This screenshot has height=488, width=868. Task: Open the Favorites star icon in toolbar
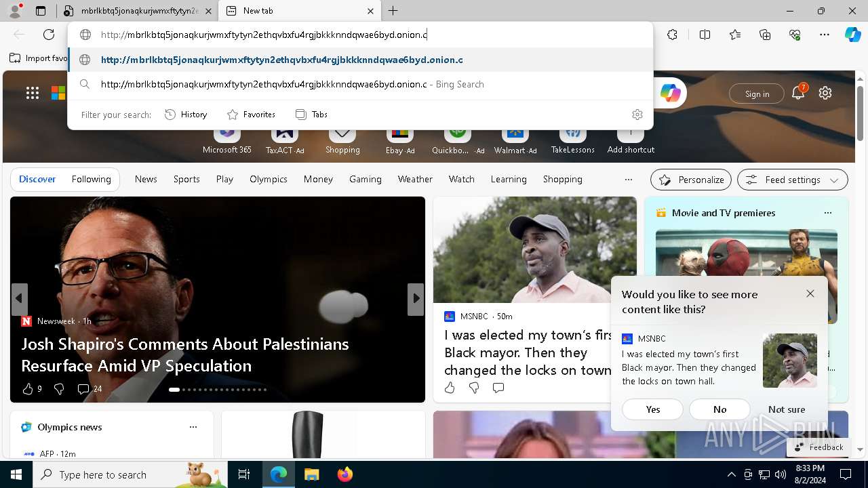tap(735, 35)
